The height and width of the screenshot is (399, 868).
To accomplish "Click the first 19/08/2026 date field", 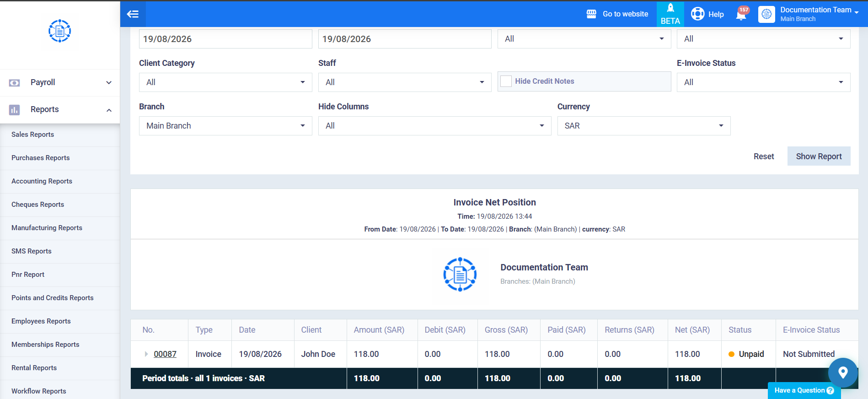I will click(x=225, y=39).
